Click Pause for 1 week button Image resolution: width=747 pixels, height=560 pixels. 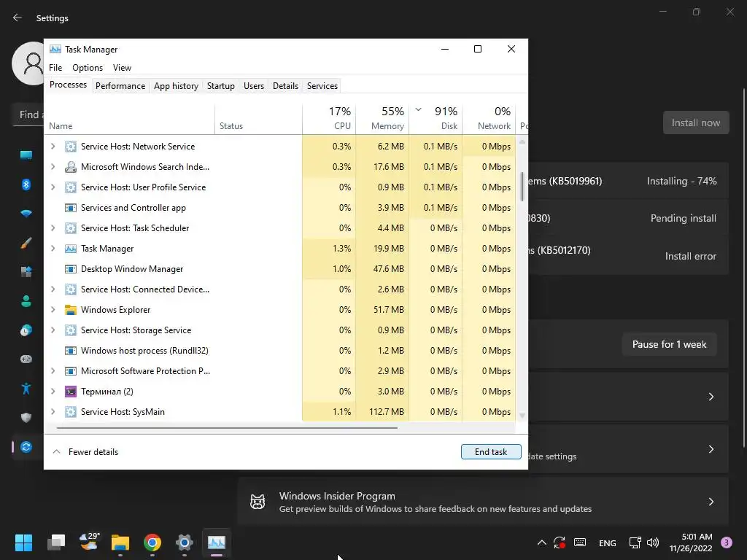pos(669,344)
